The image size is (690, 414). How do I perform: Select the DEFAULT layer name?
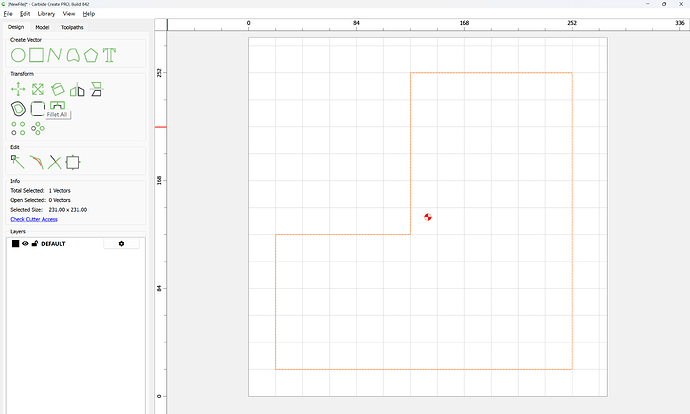coord(53,244)
